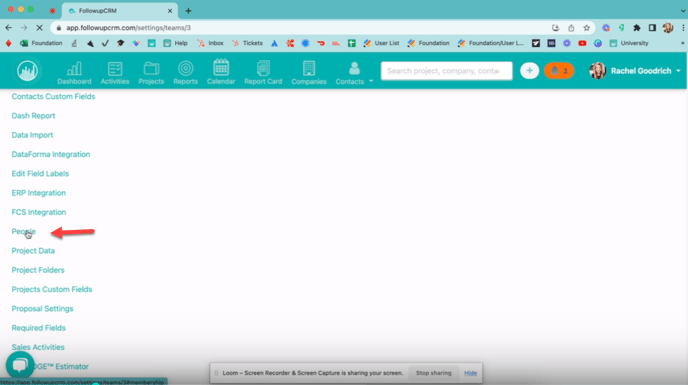The width and height of the screenshot is (688, 385).
Task: Select the FollowupCRM browser tab
Action: pos(120,11)
